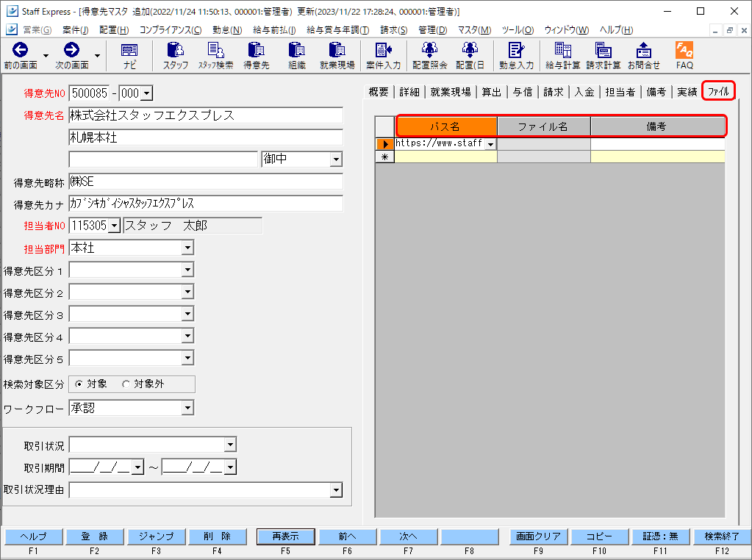Open the 組織 toolbar icon
This screenshot has width=752, height=560.
pyautogui.click(x=296, y=51)
